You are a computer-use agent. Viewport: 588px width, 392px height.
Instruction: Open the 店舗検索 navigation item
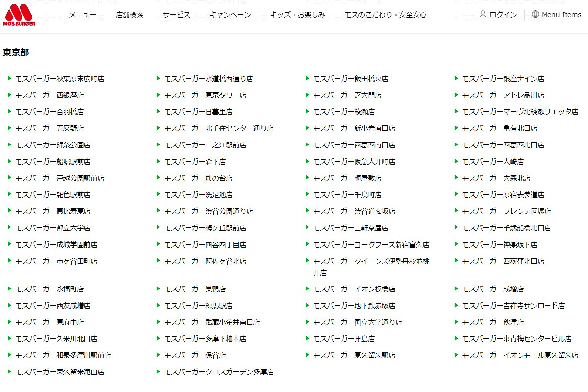click(129, 15)
